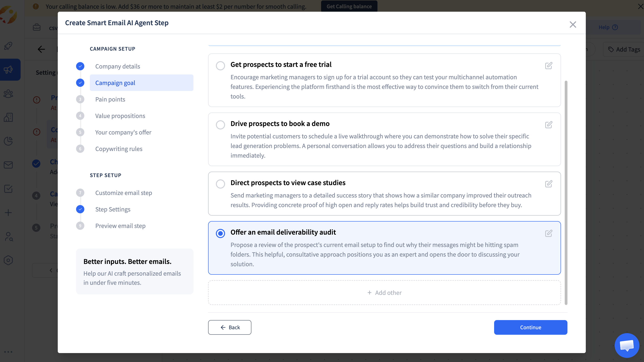Click the mail envelope icon in sidebar
644x362 pixels.
click(x=8, y=165)
